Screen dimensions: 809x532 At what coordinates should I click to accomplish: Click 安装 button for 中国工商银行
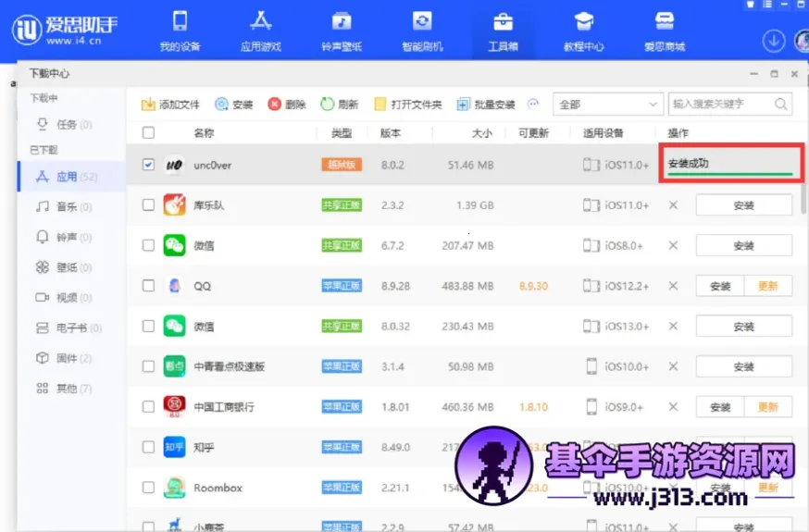720,407
